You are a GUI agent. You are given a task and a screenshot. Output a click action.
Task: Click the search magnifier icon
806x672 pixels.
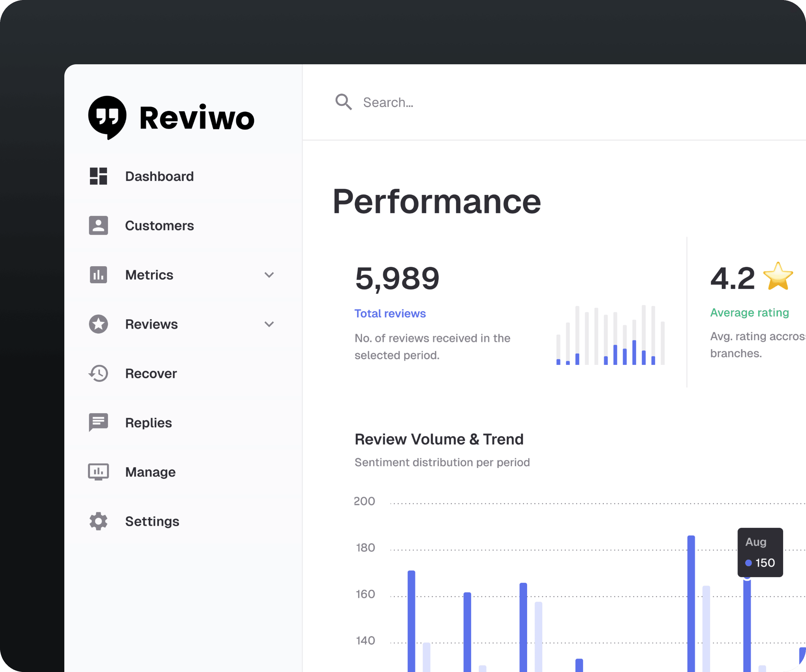coord(343,102)
